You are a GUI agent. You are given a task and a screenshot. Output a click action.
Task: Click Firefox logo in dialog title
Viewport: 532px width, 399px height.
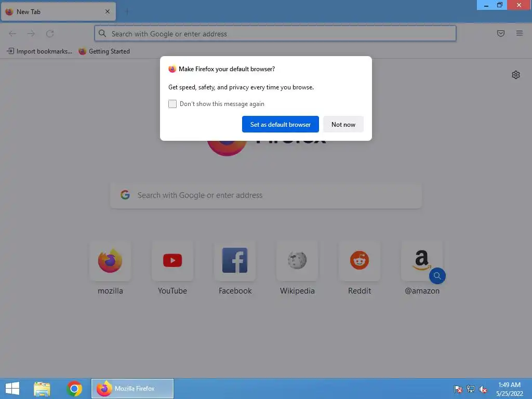(172, 69)
